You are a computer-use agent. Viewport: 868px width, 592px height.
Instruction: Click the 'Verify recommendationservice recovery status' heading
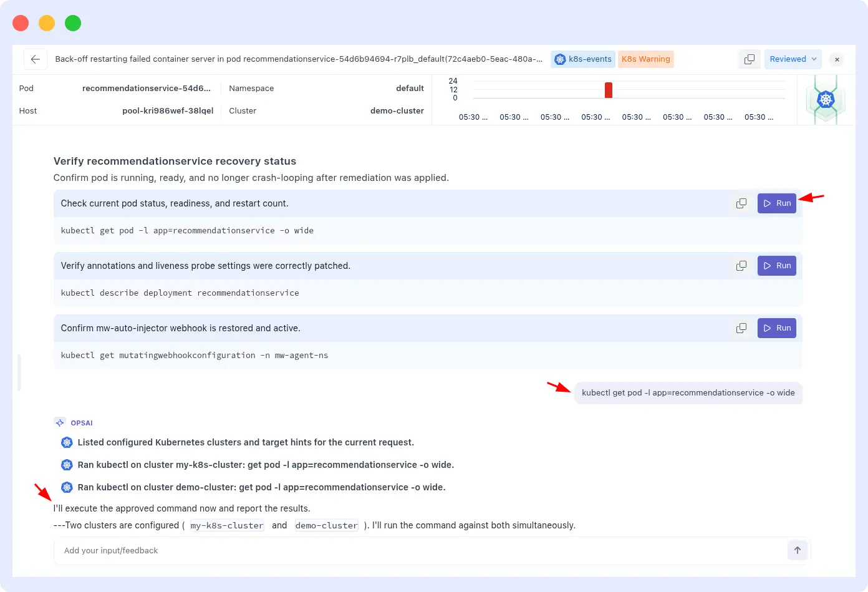coord(175,161)
